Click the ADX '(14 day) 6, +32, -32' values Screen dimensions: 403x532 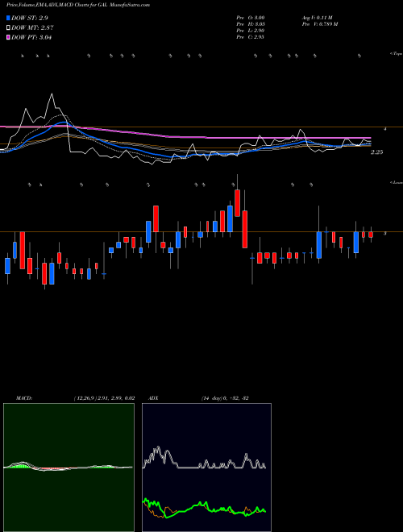coord(224,398)
